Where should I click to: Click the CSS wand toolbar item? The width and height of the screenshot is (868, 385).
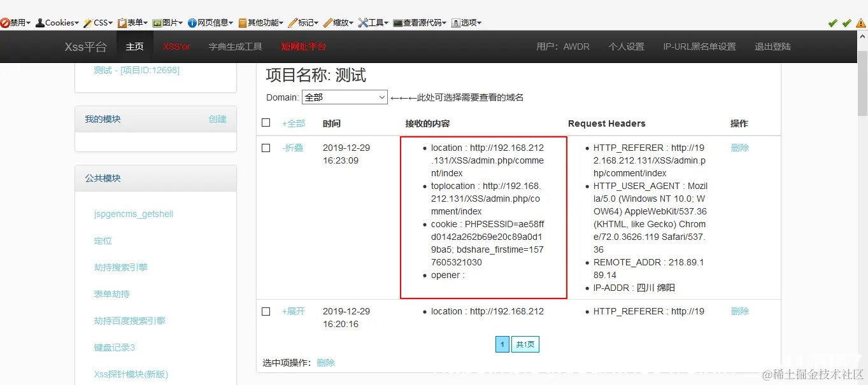point(97,22)
